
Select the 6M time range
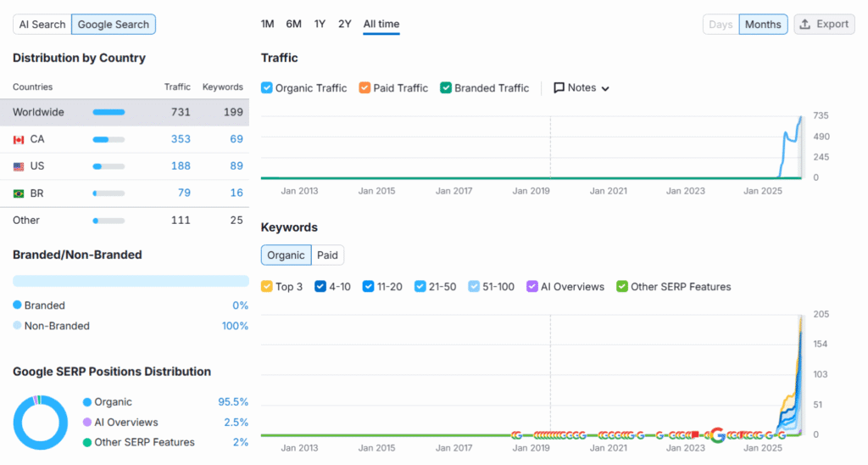(x=293, y=24)
